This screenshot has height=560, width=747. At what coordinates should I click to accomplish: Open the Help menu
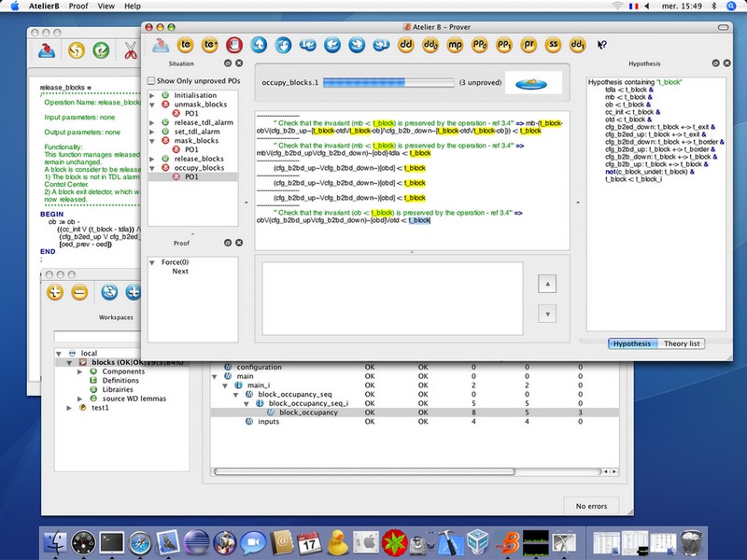133,7
